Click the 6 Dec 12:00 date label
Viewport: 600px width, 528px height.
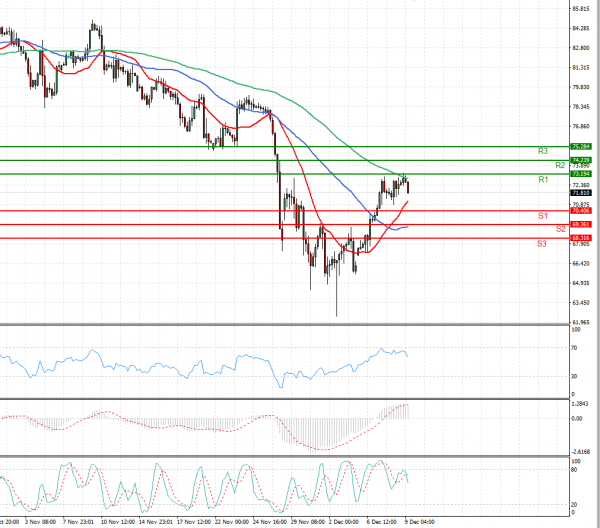pos(382,522)
